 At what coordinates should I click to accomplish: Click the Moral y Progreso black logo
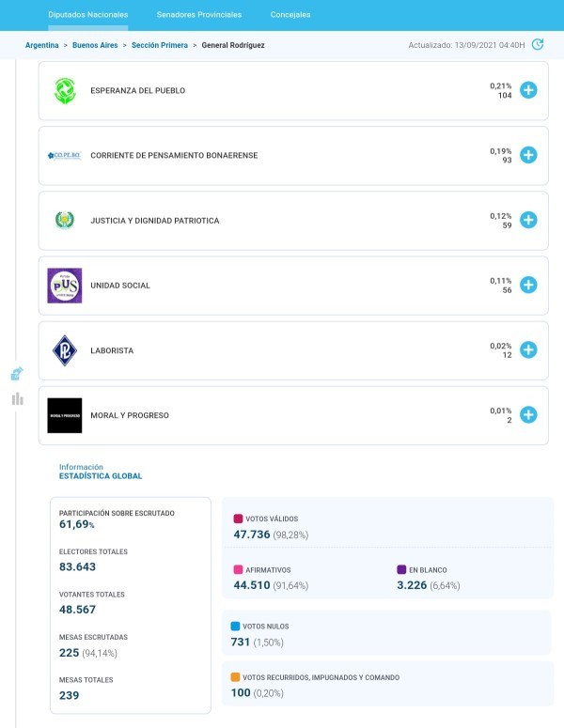[x=65, y=415]
